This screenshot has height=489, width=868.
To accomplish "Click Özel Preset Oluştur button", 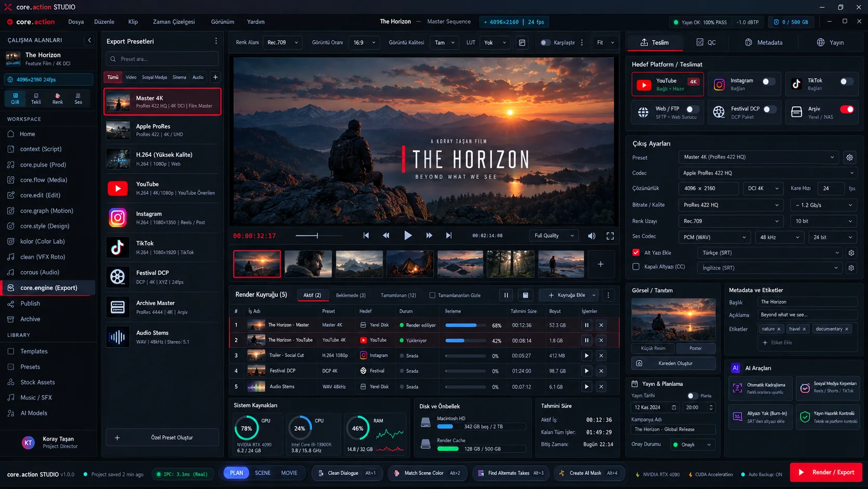I will [162, 438].
